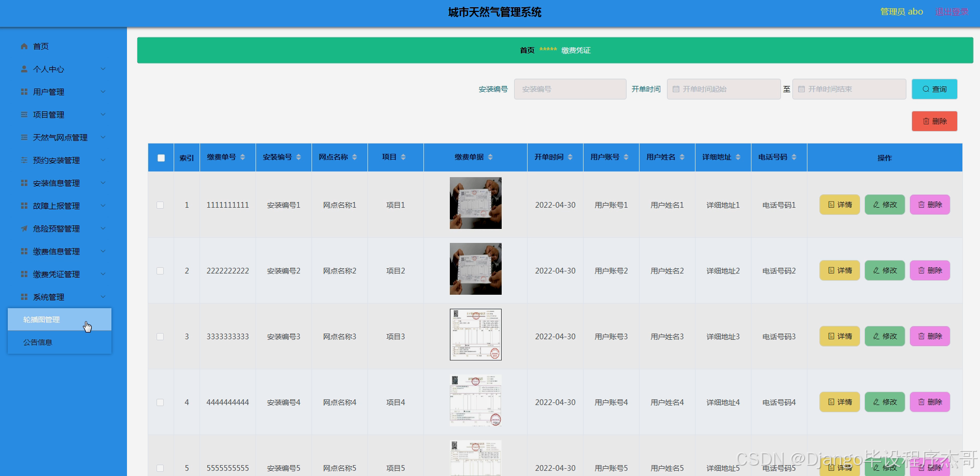Sort by 用户姓名 column arrows
The height and width of the screenshot is (476, 980).
682,157
